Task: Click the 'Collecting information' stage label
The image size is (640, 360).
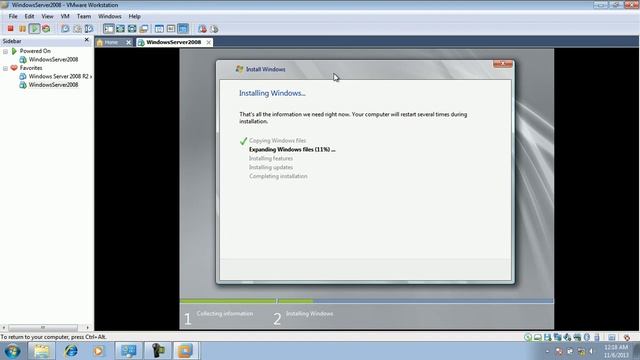Action: [x=225, y=313]
